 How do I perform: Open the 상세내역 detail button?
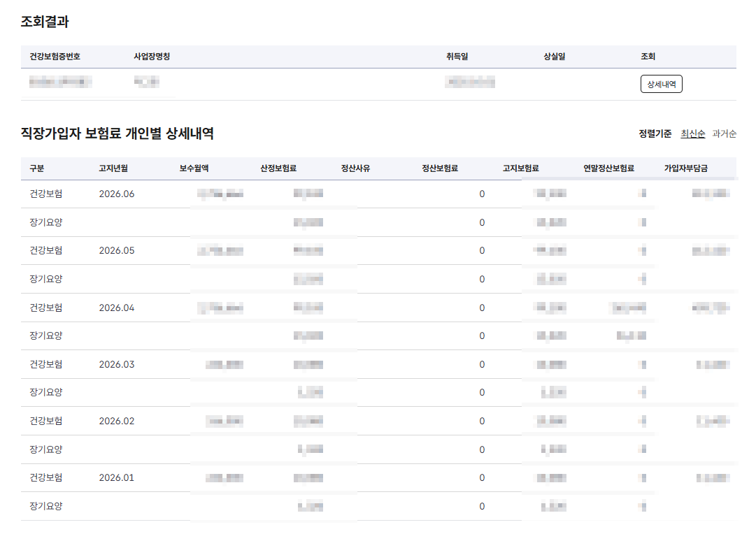tap(661, 84)
